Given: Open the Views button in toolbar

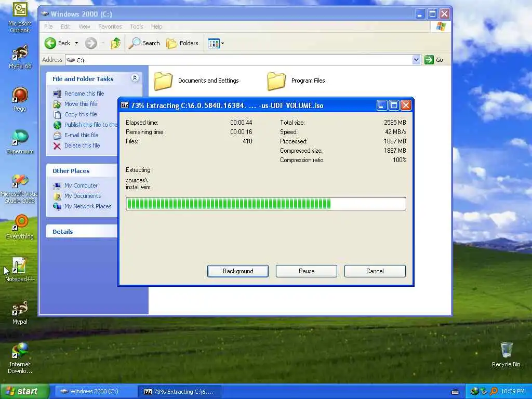Looking at the screenshot, I should [x=214, y=43].
